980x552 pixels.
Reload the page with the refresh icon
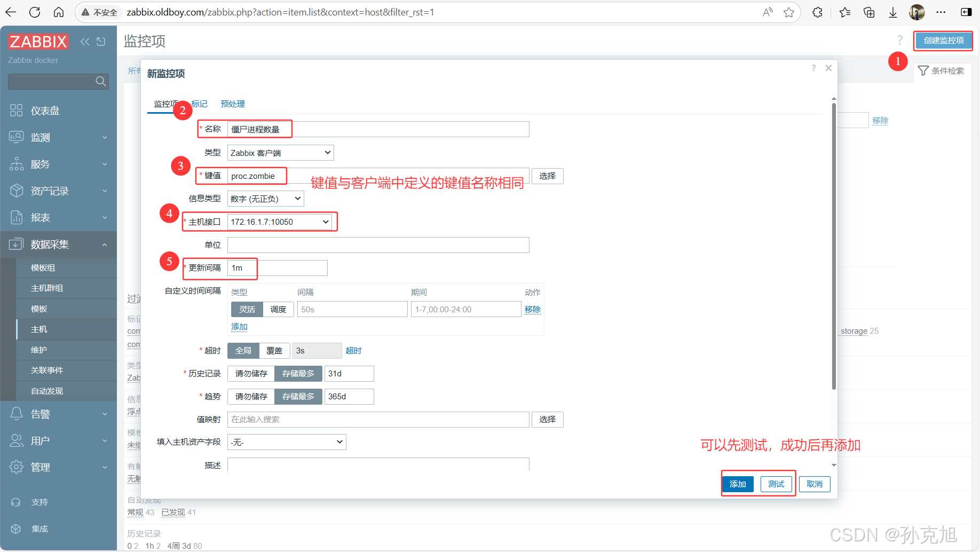[35, 12]
